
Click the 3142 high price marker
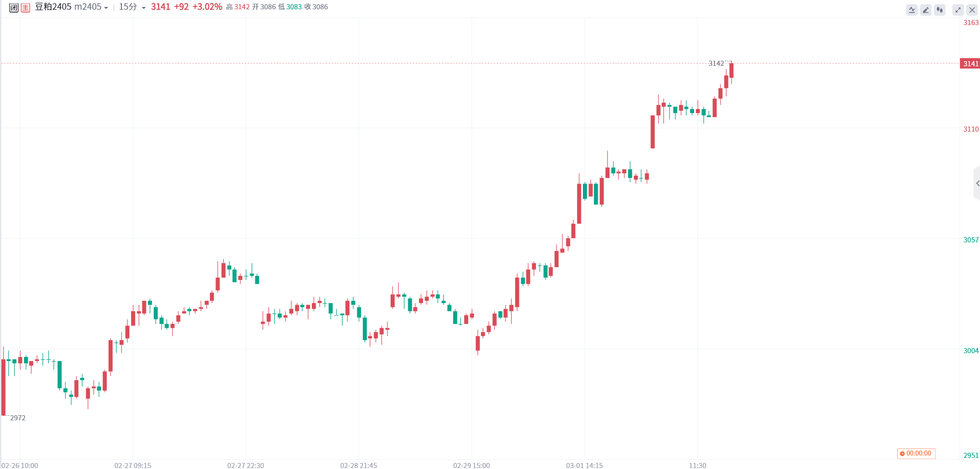click(x=716, y=63)
